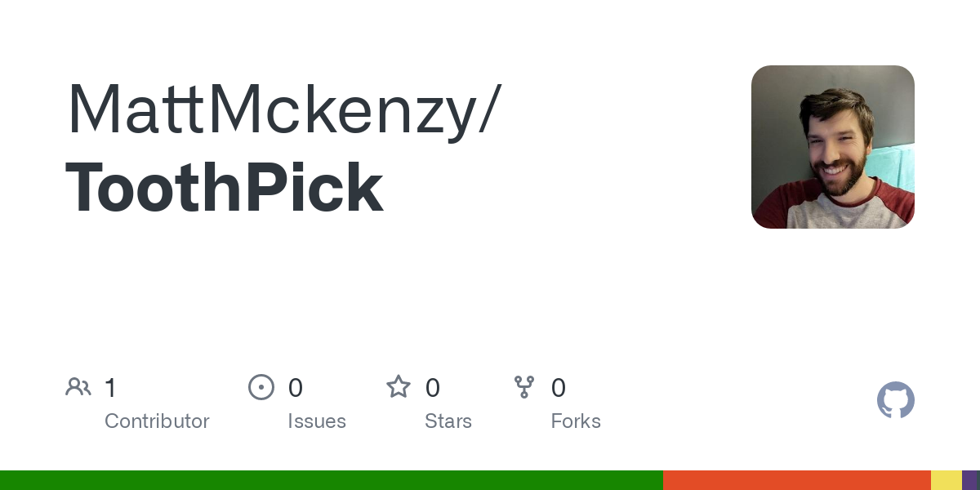Click the contributor count number 1
Screen dimensions: 980x490
(x=111, y=388)
